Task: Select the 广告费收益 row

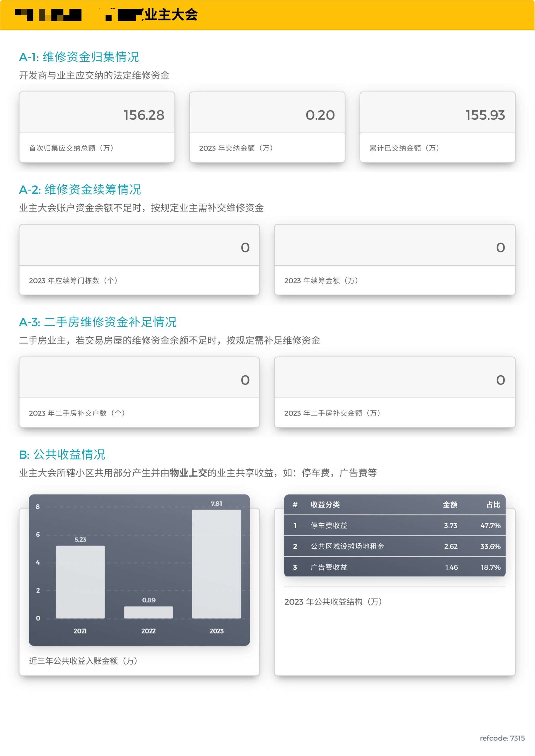Action: 395,567
